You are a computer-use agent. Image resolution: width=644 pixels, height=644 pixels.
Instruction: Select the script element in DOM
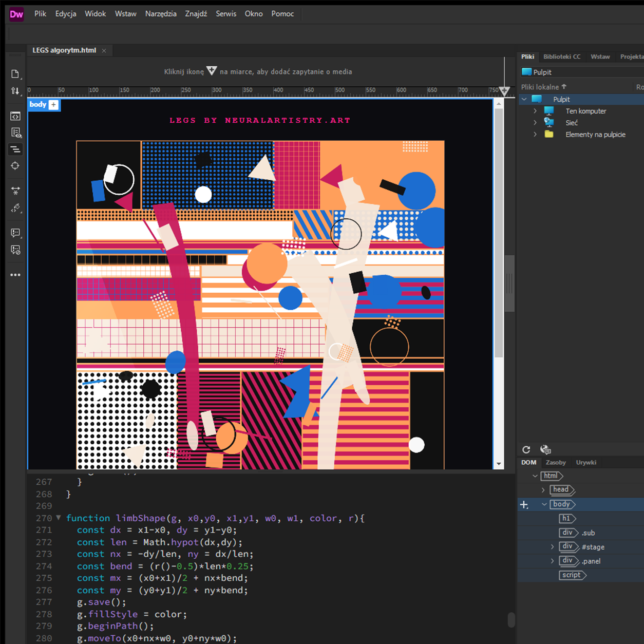(x=573, y=575)
